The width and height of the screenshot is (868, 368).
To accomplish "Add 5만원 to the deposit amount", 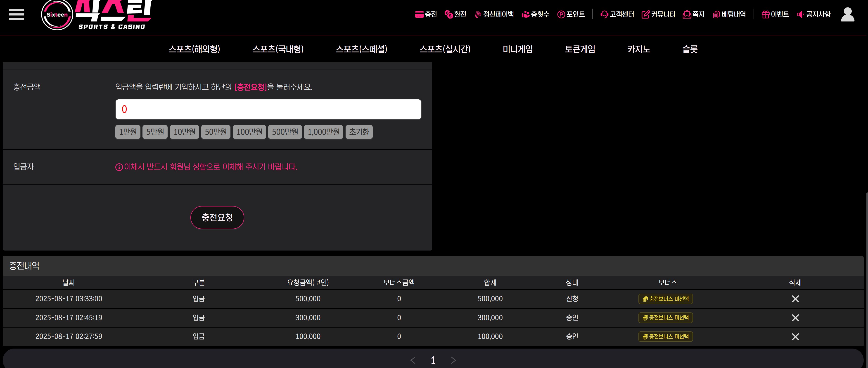I will 155,132.
